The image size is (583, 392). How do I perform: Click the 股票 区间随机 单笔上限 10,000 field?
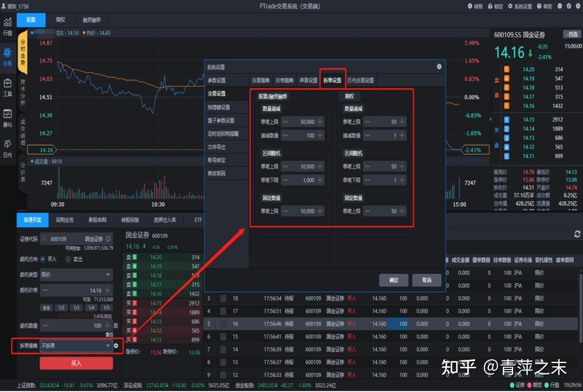tap(303, 167)
